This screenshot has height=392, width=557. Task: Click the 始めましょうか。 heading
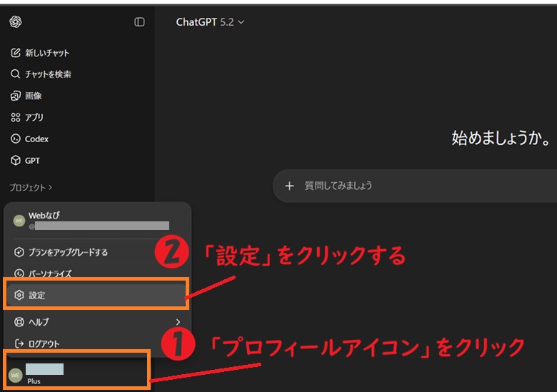point(501,138)
